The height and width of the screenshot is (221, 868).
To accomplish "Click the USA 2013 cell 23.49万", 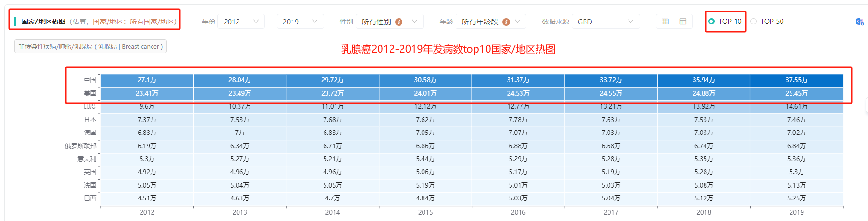I will pos(239,93).
